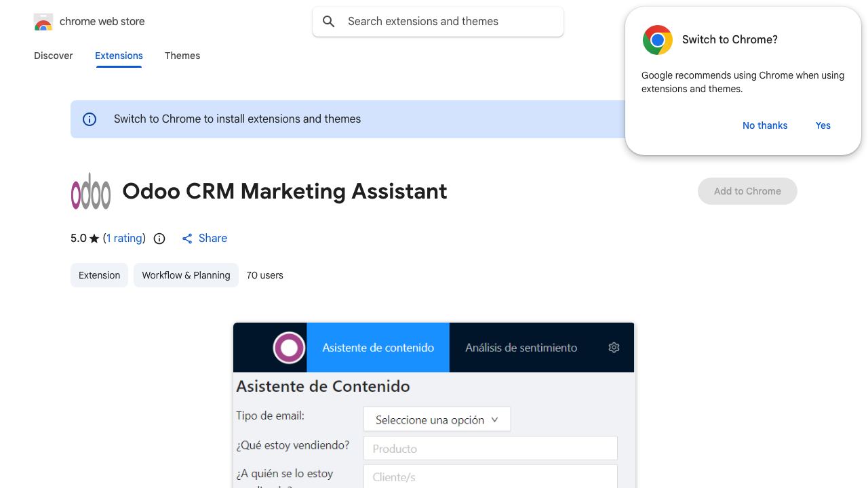
Task: Open the Seleccione una opción dropdown
Action: tap(437, 420)
